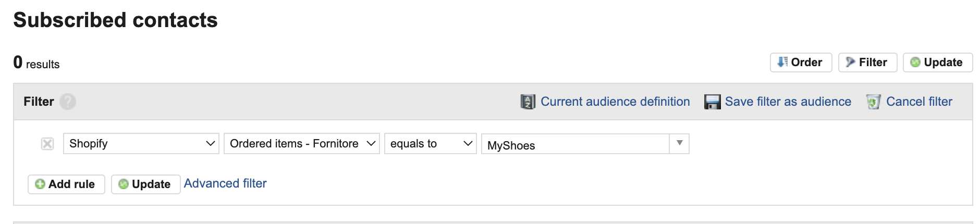Image resolution: width=980 pixels, height=224 pixels.
Task: Click the Add rule button
Action: click(66, 184)
